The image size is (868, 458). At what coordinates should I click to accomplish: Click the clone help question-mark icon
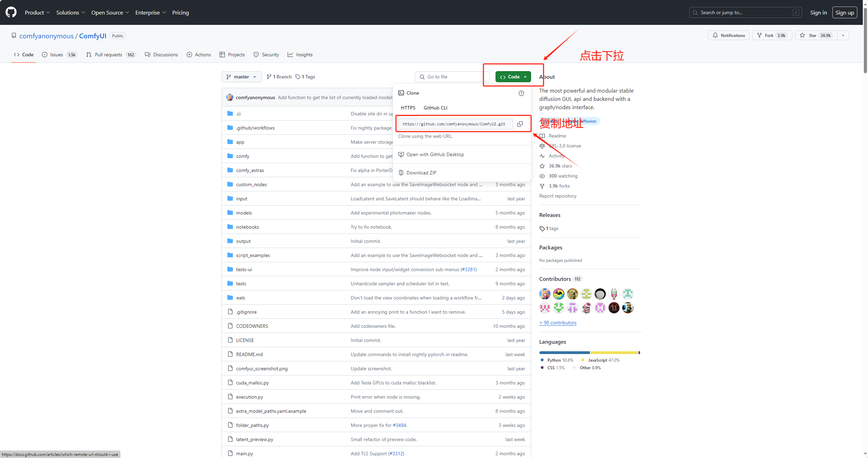click(x=521, y=93)
